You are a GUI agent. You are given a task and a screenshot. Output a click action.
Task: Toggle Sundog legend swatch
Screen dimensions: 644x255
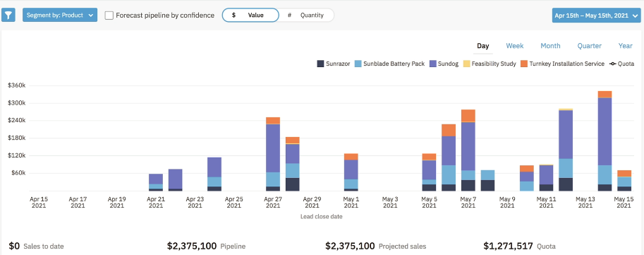coord(433,64)
